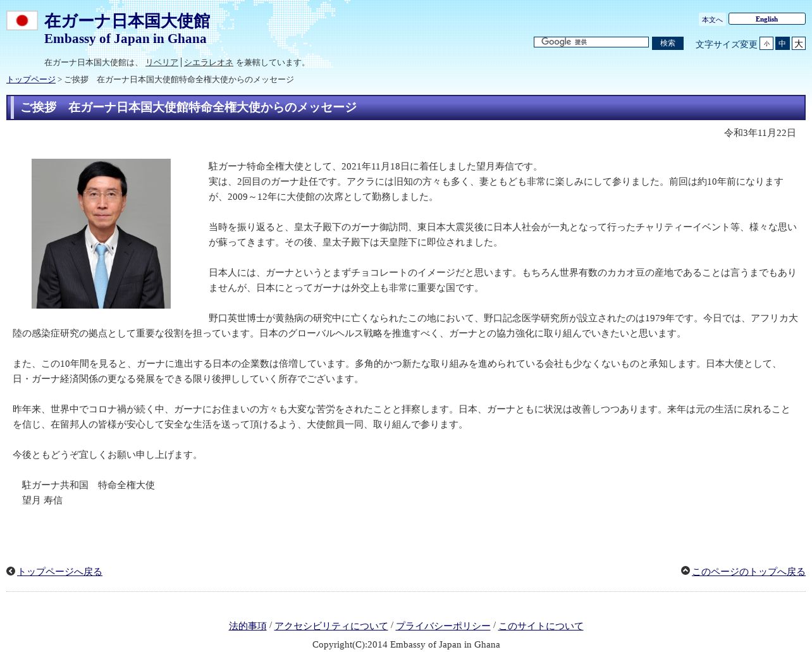The width and height of the screenshot is (812, 652).
Task: Click the 在ガーナ日本国大使館 site title
Action: tap(127, 21)
